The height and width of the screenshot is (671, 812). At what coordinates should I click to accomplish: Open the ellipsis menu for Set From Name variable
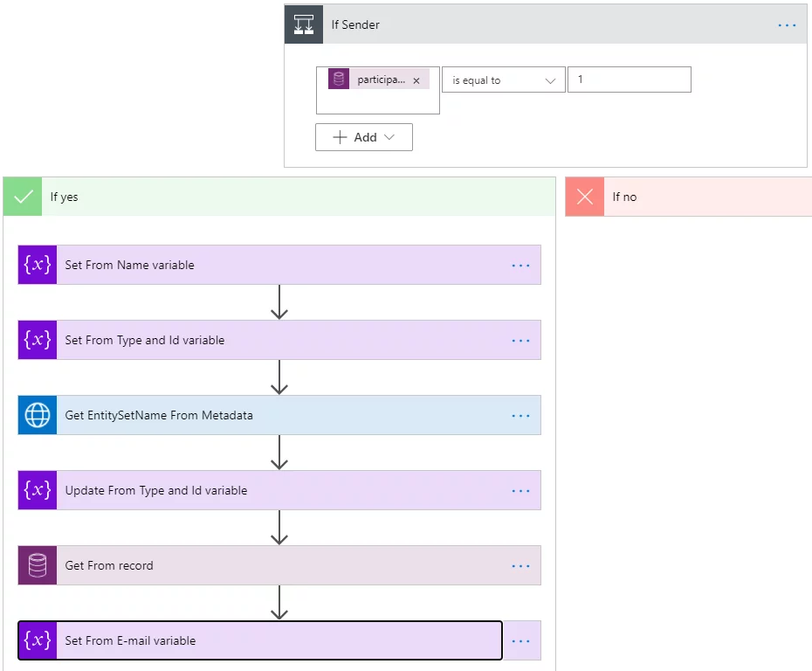(520, 266)
